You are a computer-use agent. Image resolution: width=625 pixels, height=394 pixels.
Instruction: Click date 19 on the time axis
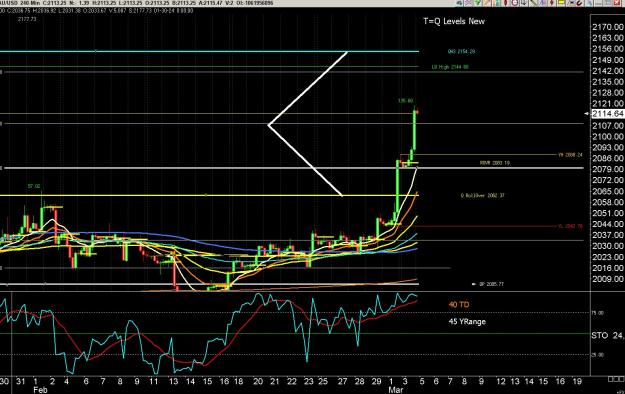(x=577, y=381)
